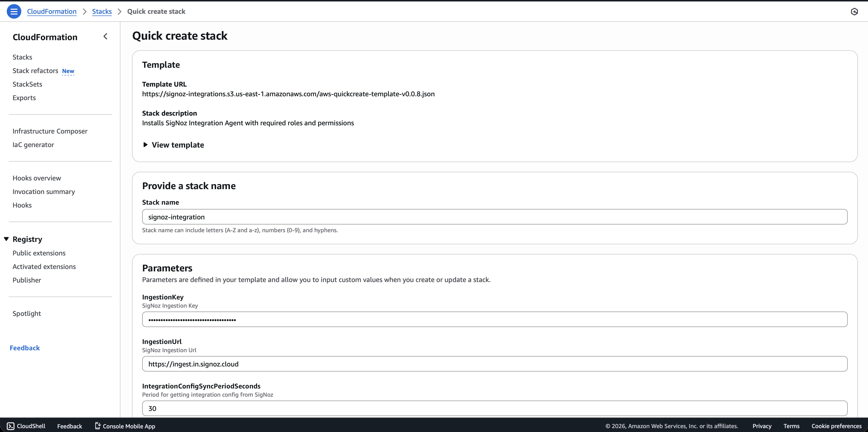Image resolution: width=868 pixels, height=432 pixels.
Task: Select StackSets from the side navigation
Action: pyautogui.click(x=27, y=84)
